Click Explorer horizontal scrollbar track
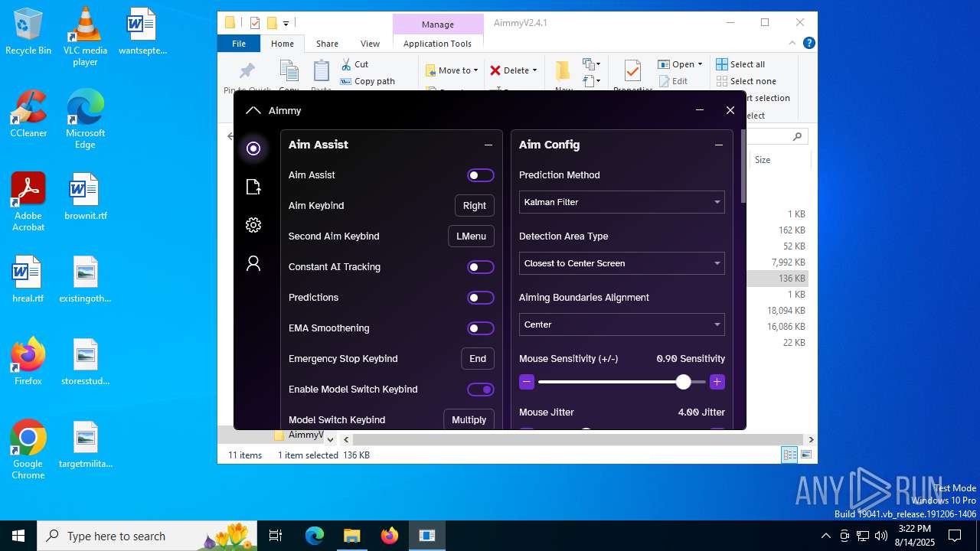The image size is (980, 551). 578,439
